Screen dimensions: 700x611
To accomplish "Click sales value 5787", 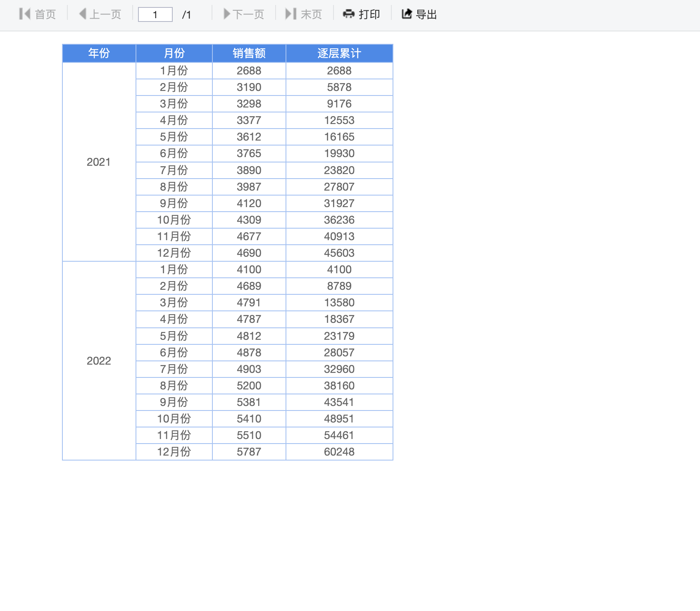I will (x=249, y=452).
